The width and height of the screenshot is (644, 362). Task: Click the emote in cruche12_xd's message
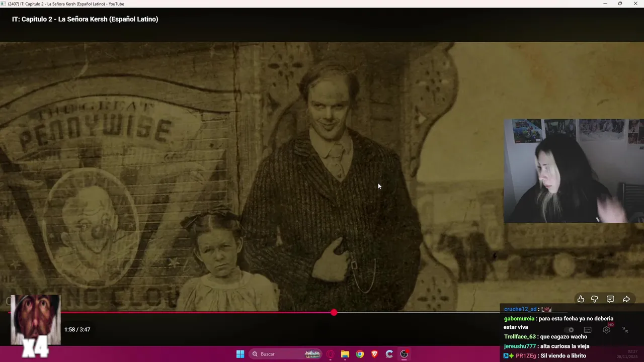[x=546, y=309]
